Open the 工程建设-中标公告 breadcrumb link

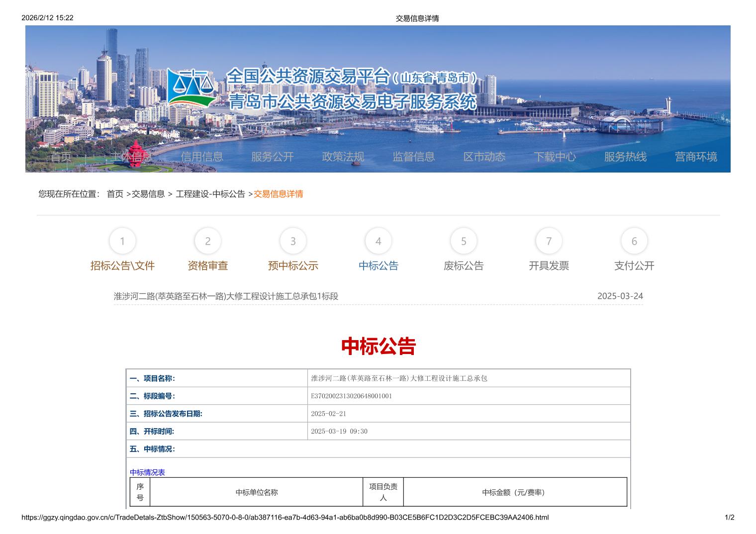[210, 194]
